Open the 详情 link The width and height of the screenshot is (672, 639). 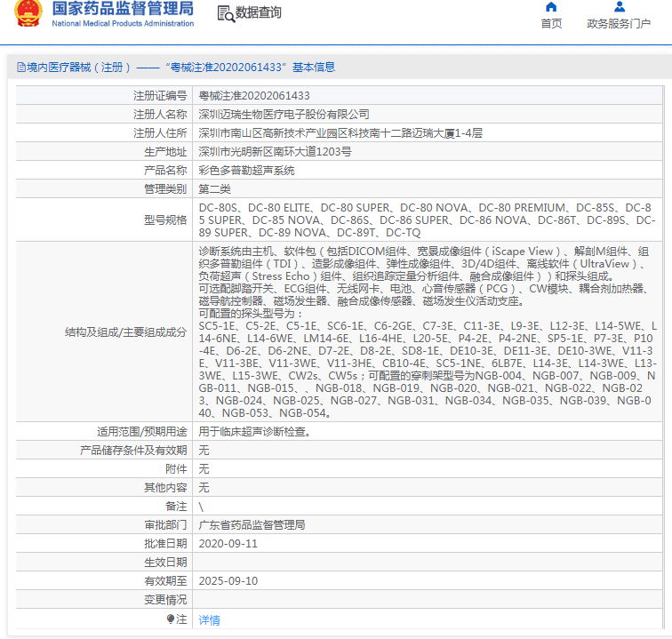click(x=209, y=619)
